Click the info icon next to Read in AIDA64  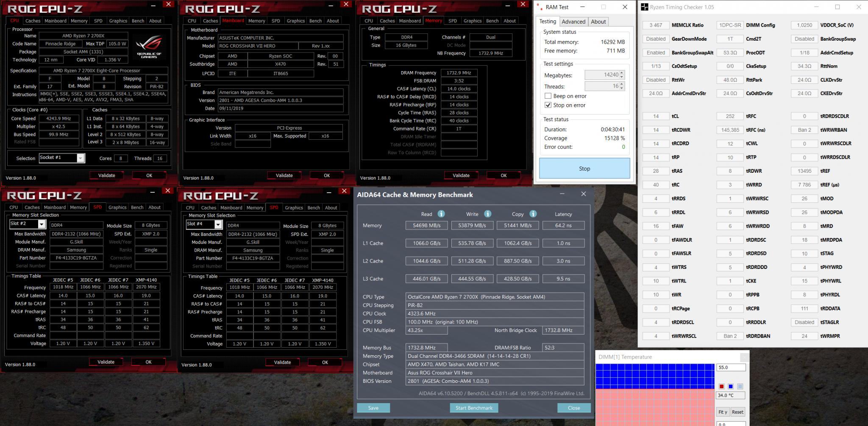pyautogui.click(x=441, y=214)
